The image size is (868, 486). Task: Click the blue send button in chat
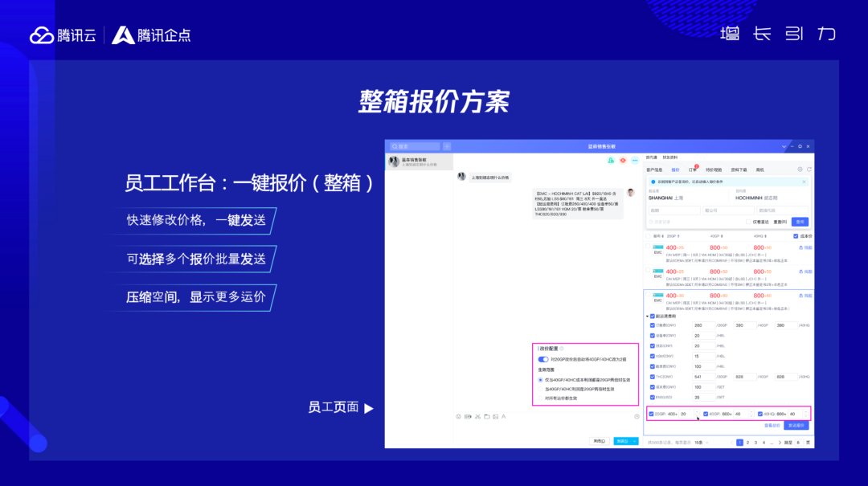point(623,441)
